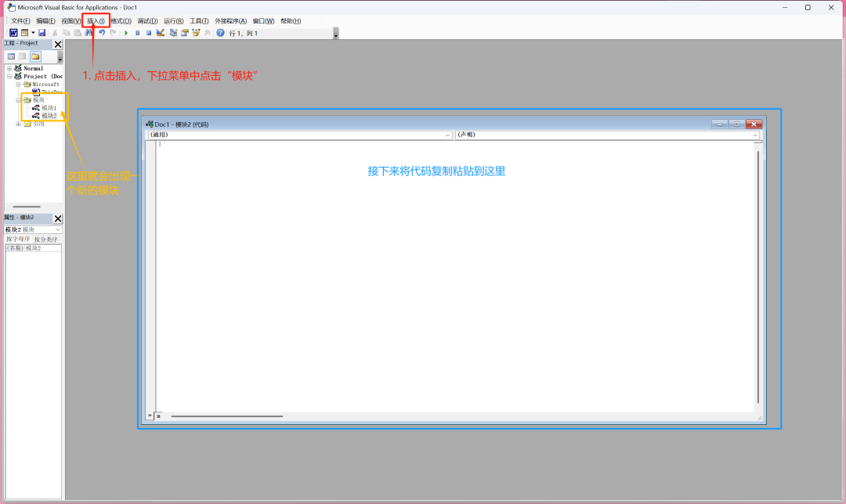Open the 插入(I) menu
This screenshot has height=504, width=846.
[x=96, y=20]
